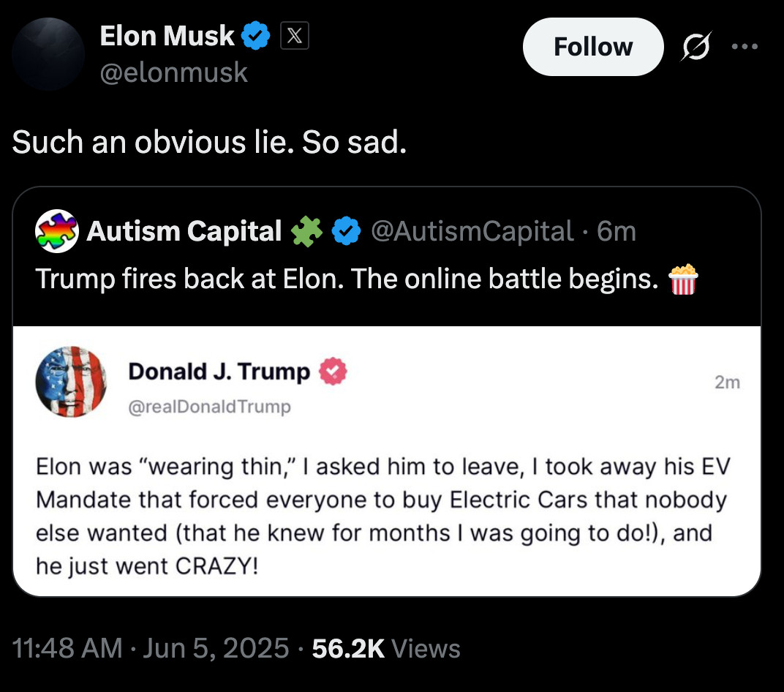
Task: Click Donald J. Trump's flag avatar
Action: coord(71,382)
